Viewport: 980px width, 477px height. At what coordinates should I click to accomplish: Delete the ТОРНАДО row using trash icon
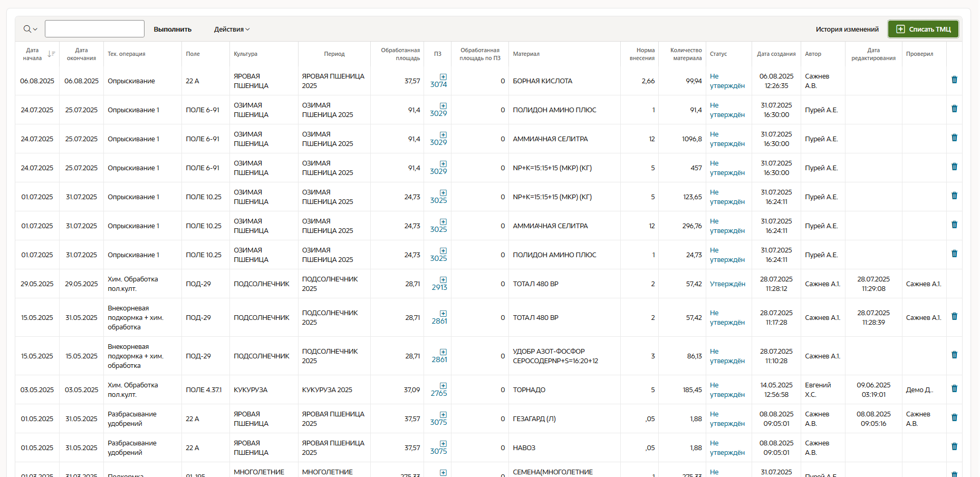coord(954,388)
